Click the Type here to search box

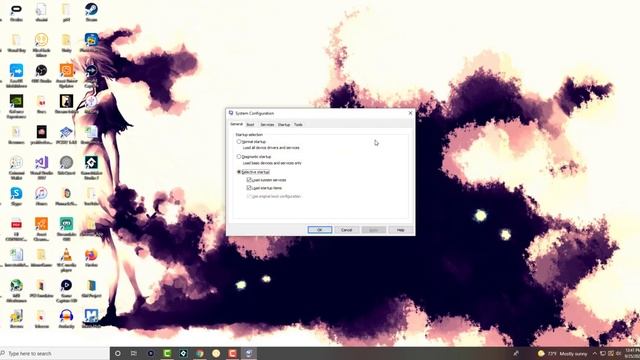tap(55, 353)
